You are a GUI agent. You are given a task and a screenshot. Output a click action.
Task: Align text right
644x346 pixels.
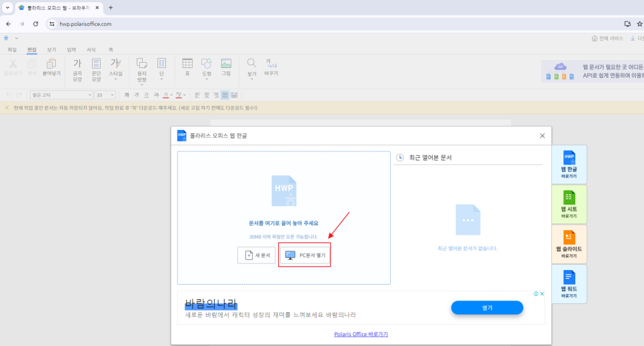tap(215, 95)
